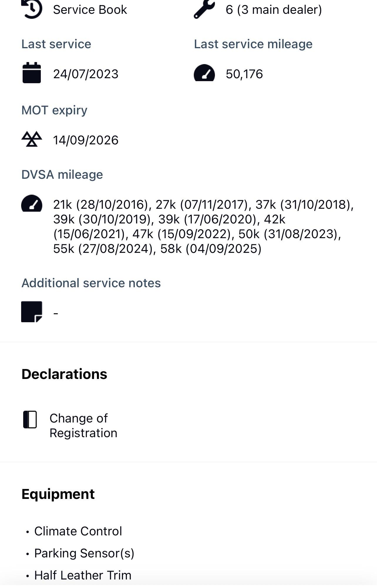
Task: Tap the Change of Registration document icon
Action: coord(30,420)
